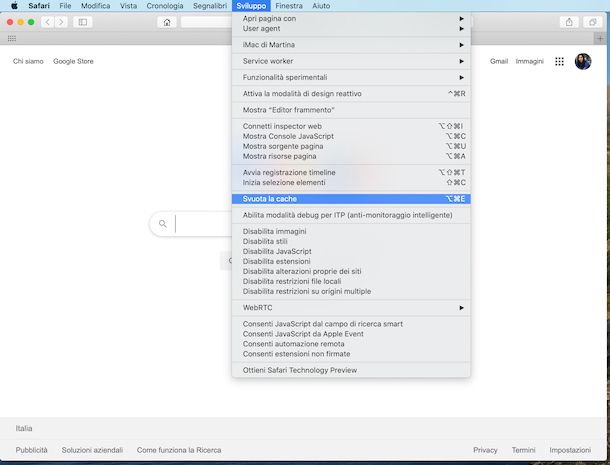Click the search magnifier icon
Image resolution: width=610 pixels, height=465 pixels.
click(163, 224)
